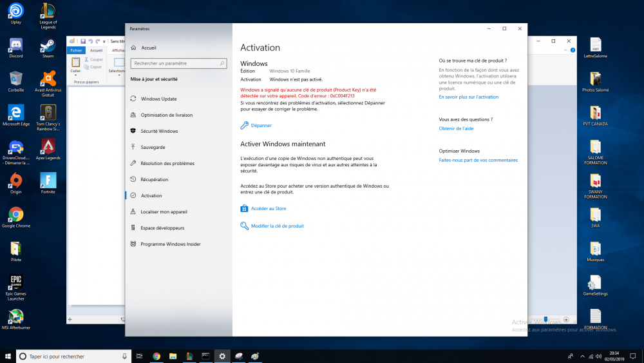
Task: Click the Rechercher un paramètre search field
Action: [175, 63]
